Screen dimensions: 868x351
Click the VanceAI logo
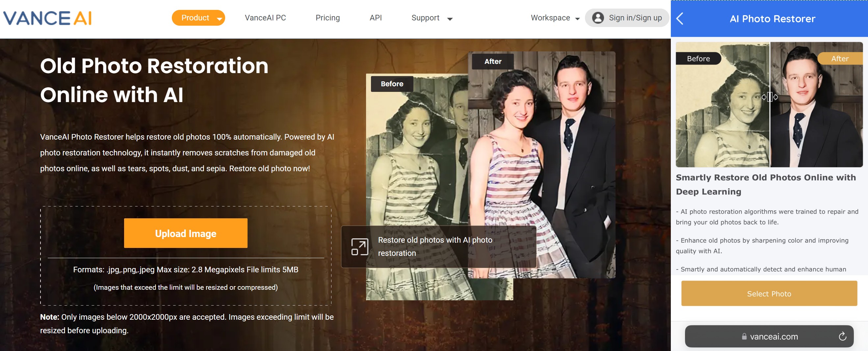47,18
